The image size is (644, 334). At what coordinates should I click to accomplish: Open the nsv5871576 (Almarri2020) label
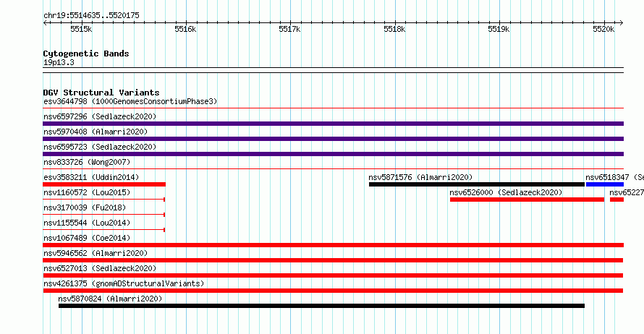point(420,177)
